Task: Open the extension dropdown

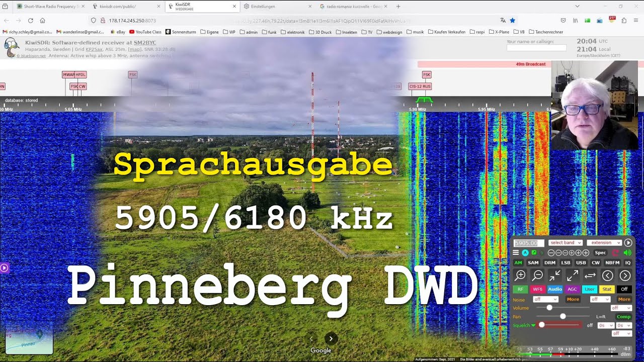Action: [604, 243]
